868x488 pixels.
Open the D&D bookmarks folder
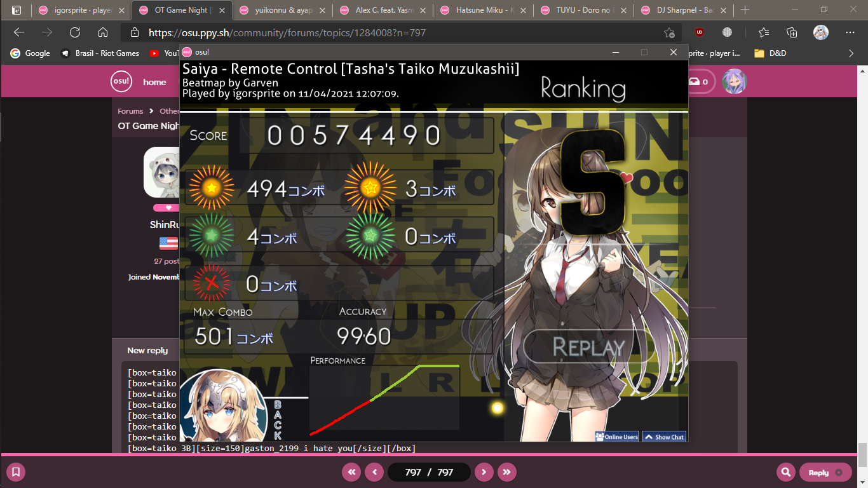(770, 53)
